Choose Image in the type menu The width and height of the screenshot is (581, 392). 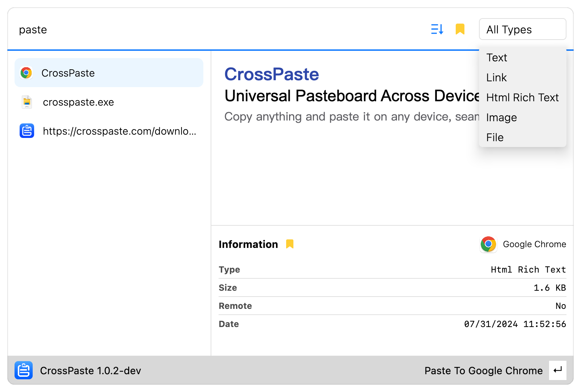point(523,117)
